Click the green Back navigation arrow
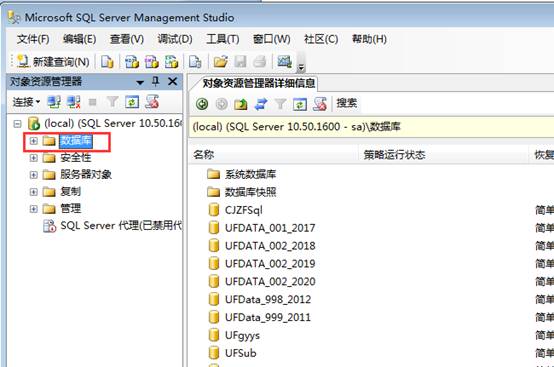The width and height of the screenshot is (554, 367). coord(202,104)
